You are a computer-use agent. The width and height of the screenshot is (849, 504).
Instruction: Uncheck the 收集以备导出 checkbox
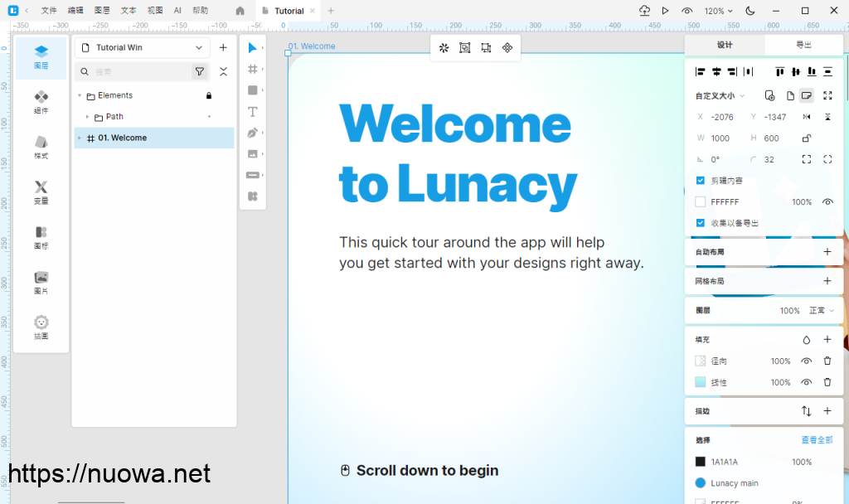701,223
